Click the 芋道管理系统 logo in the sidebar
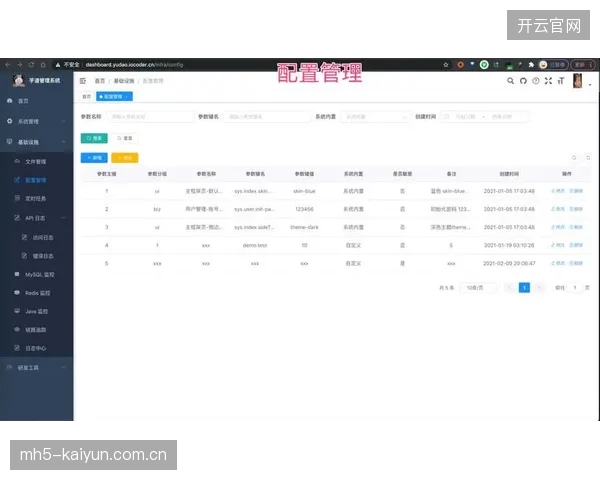Image resolution: width=600 pixels, height=480 pixels. pos(37,80)
